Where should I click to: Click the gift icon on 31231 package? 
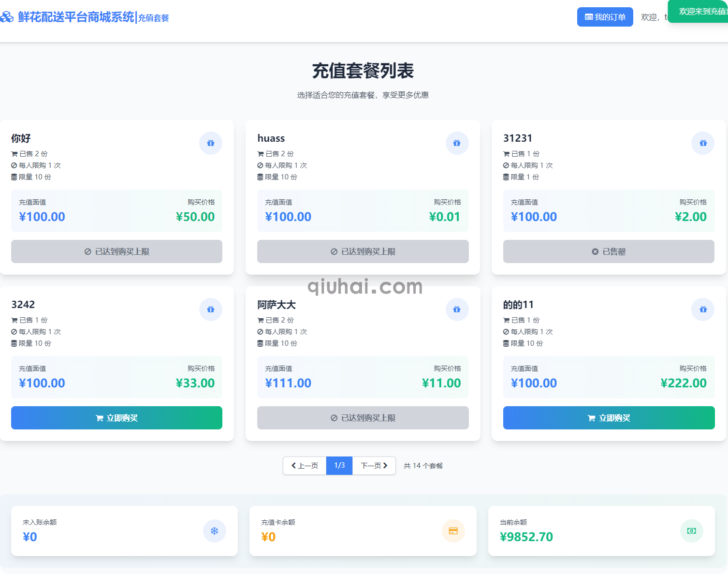tap(703, 143)
